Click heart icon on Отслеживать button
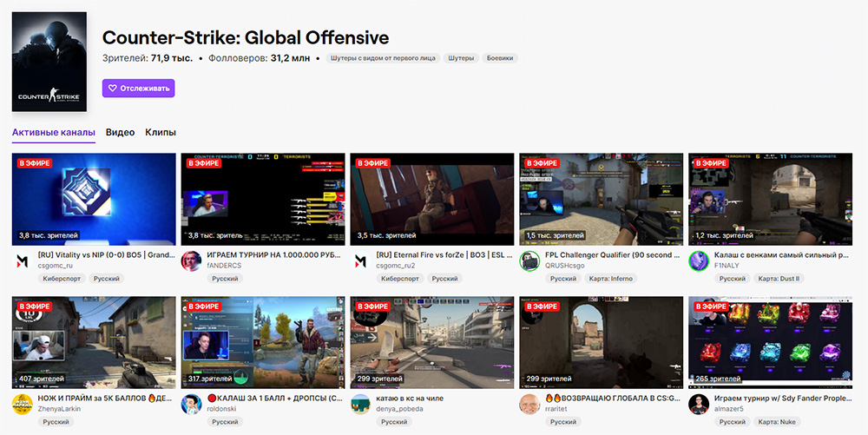 (x=112, y=88)
